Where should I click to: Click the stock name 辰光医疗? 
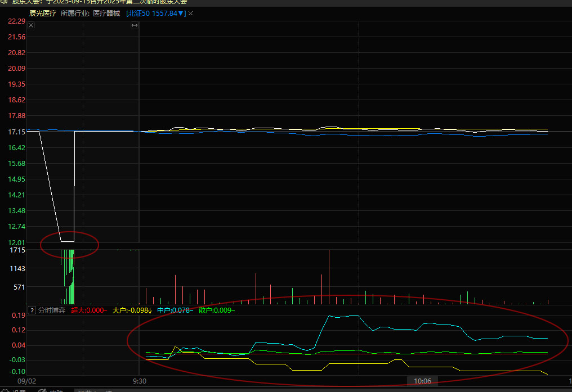pyautogui.click(x=43, y=13)
